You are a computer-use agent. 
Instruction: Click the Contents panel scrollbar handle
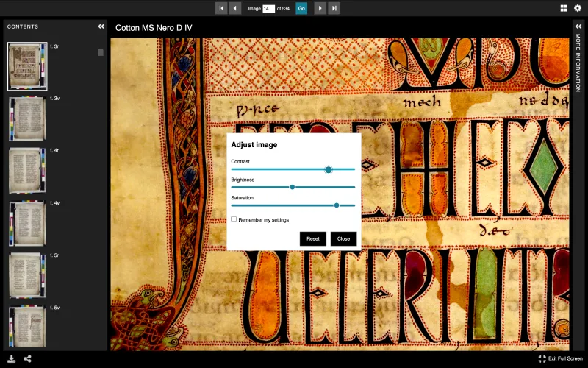click(101, 52)
